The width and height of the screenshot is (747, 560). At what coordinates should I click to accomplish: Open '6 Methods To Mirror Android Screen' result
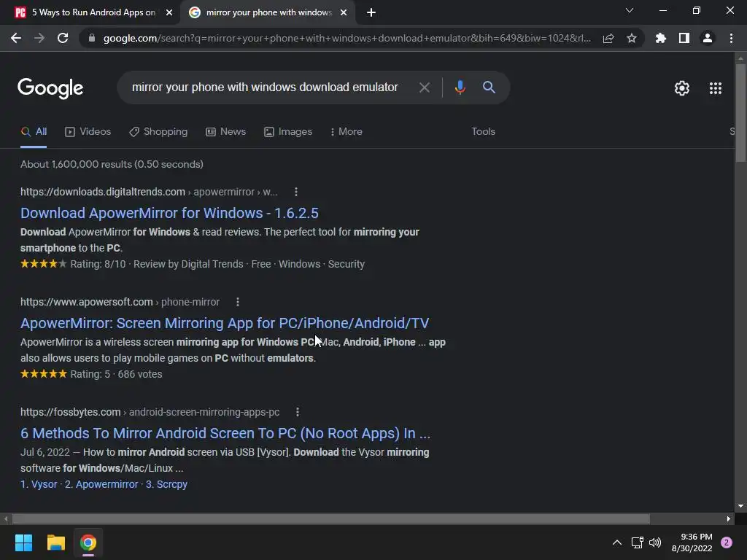[x=225, y=433]
